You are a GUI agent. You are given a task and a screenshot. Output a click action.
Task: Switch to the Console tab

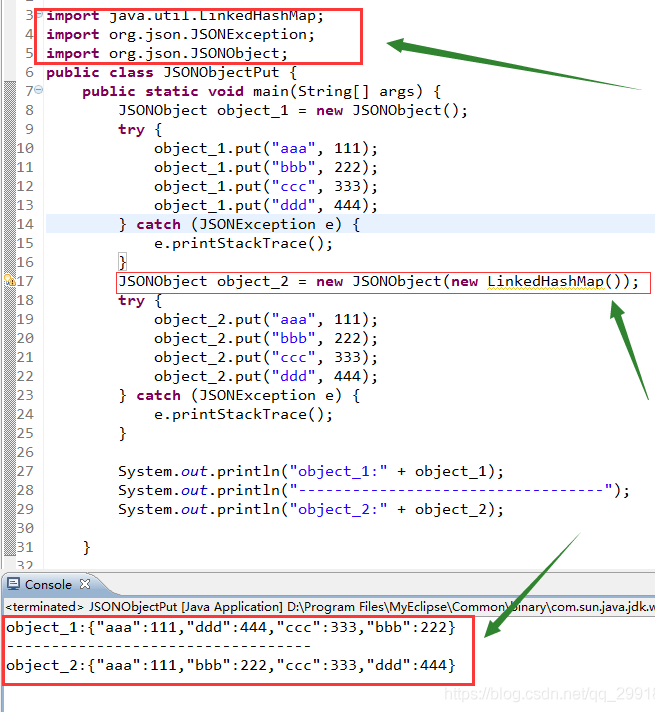point(47,584)
